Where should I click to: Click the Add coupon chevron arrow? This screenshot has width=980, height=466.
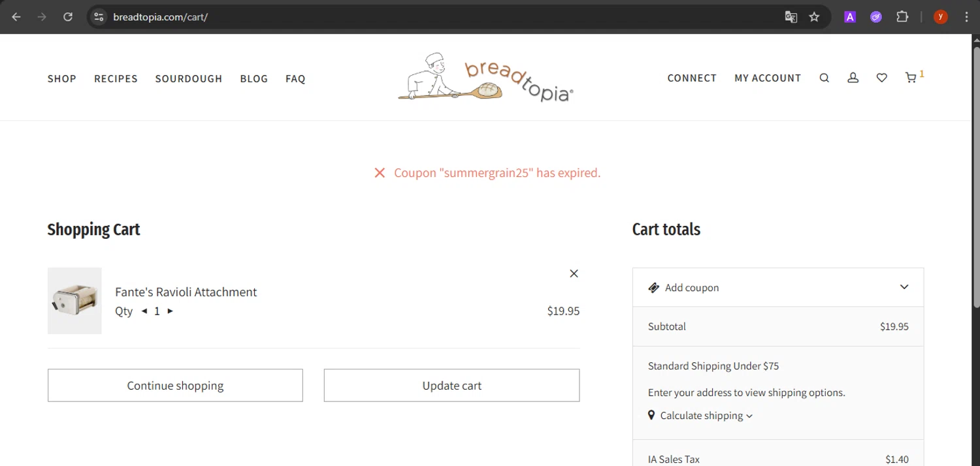(x=904, y=287)
